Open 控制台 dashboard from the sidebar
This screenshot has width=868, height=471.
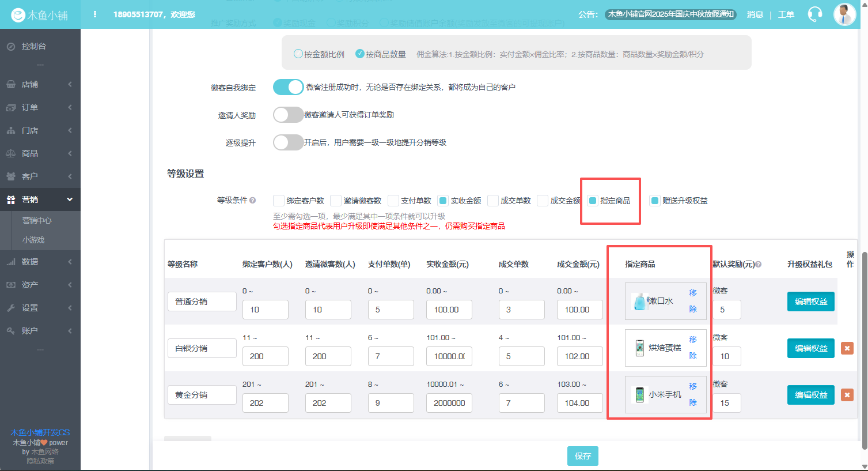click(x=33, y=46)
